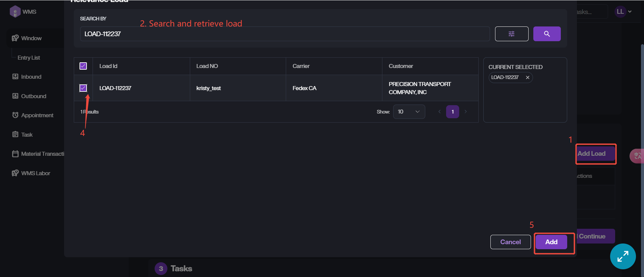
Task: Click the expand arrows floating button
Action: [x=623, y=256]
